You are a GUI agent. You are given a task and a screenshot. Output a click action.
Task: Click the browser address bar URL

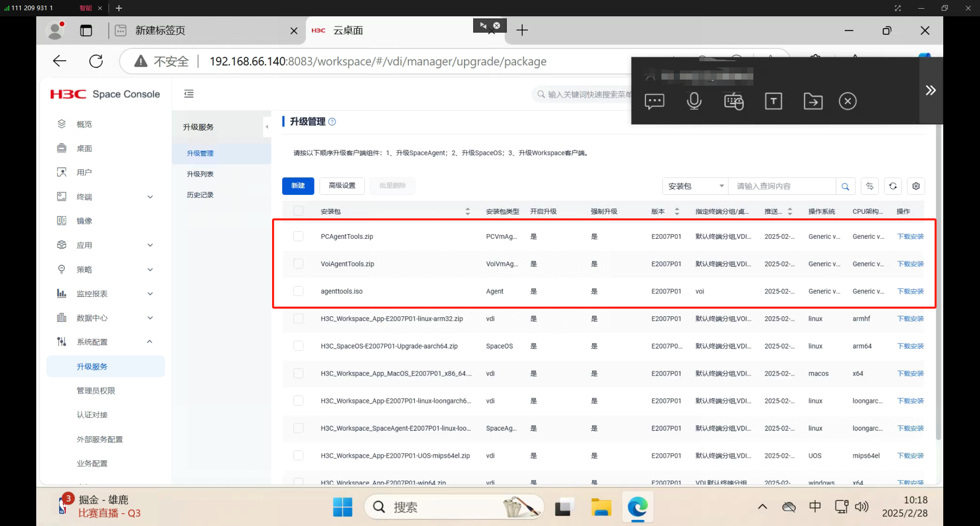point(378,61)
